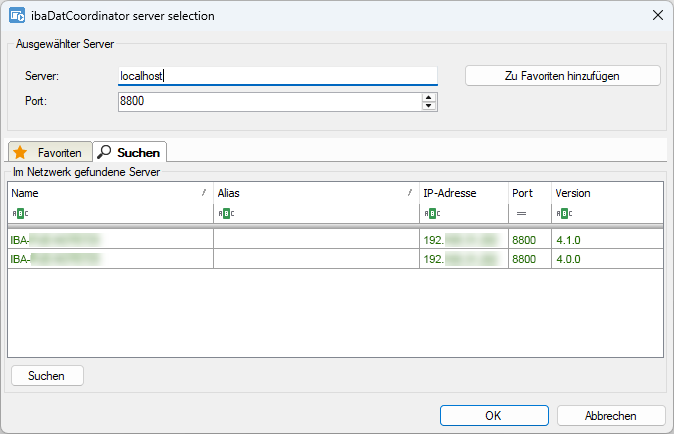Screen dimensions: 674x434
Task: Sort by the Name column header
Action: coord(110,193)
